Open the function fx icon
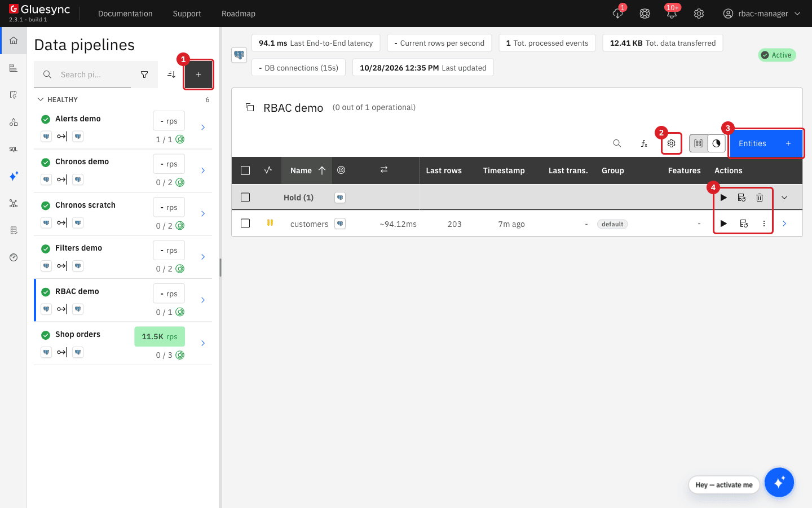The width and height of the screenshot is (812, 508). [x=644, y=143]
